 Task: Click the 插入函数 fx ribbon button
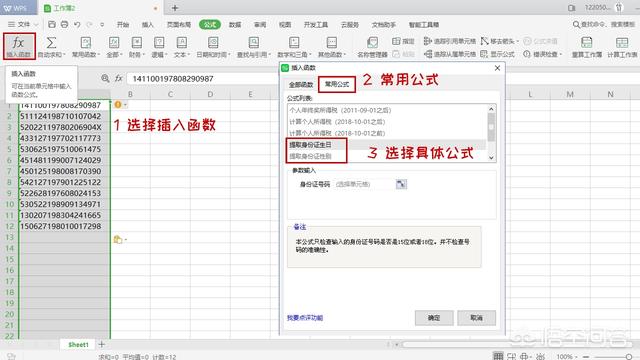pos(19,46)
